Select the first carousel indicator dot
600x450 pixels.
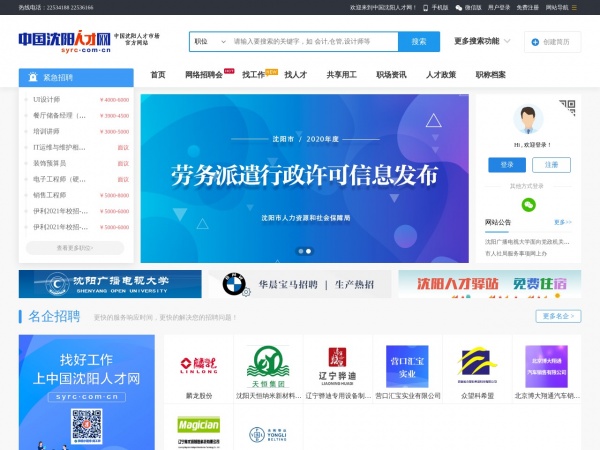pos(301,251)
